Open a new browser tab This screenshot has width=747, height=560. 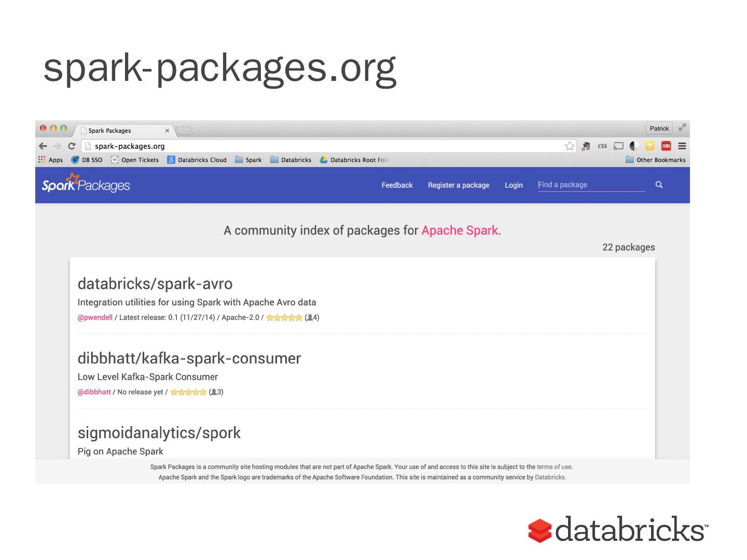184,131
